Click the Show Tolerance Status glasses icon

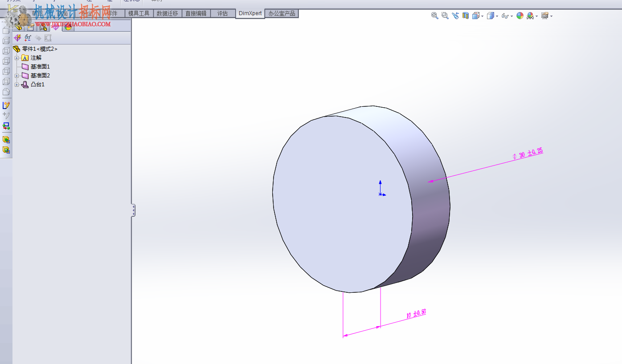28,38
